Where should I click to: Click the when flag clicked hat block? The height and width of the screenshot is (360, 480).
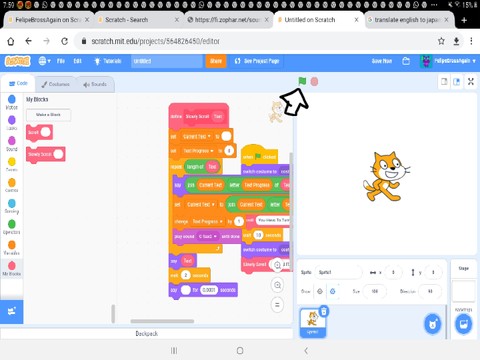pos(259,156)
